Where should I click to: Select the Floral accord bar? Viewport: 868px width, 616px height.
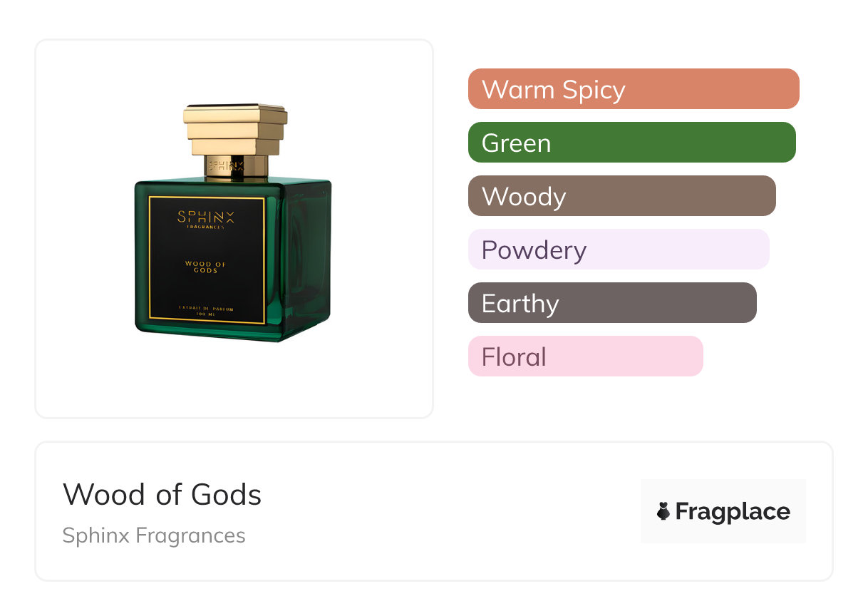tap(585, 356)
